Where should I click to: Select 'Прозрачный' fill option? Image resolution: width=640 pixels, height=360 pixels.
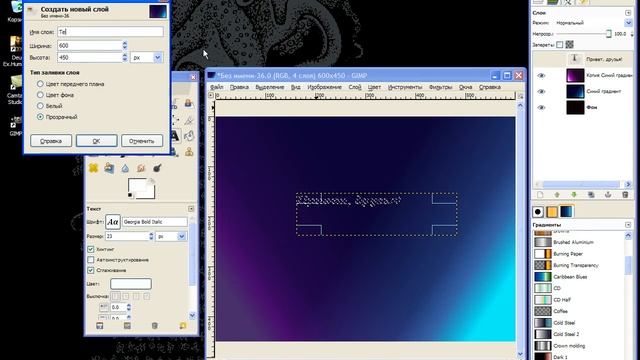pyautogui.click(x=40, y=117)
